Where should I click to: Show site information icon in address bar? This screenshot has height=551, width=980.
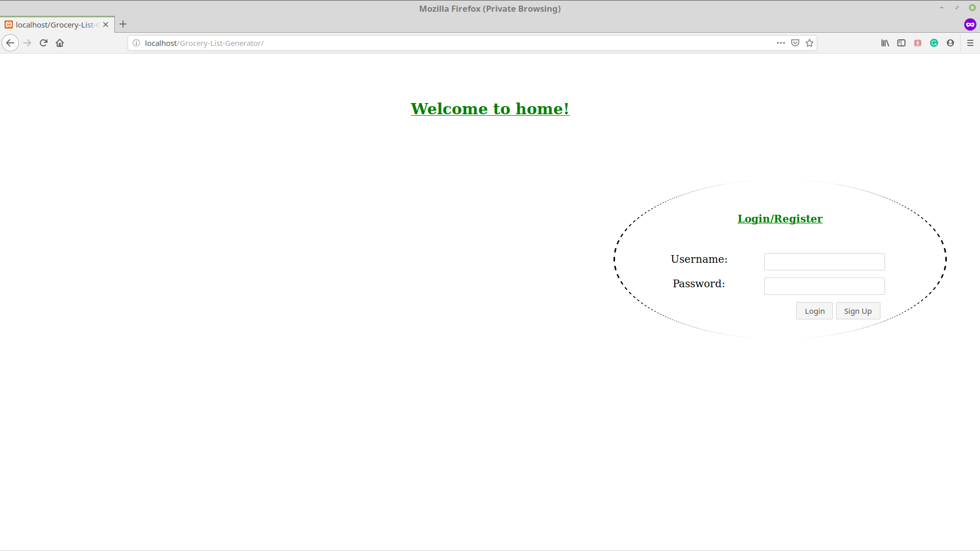coord(136,43)
